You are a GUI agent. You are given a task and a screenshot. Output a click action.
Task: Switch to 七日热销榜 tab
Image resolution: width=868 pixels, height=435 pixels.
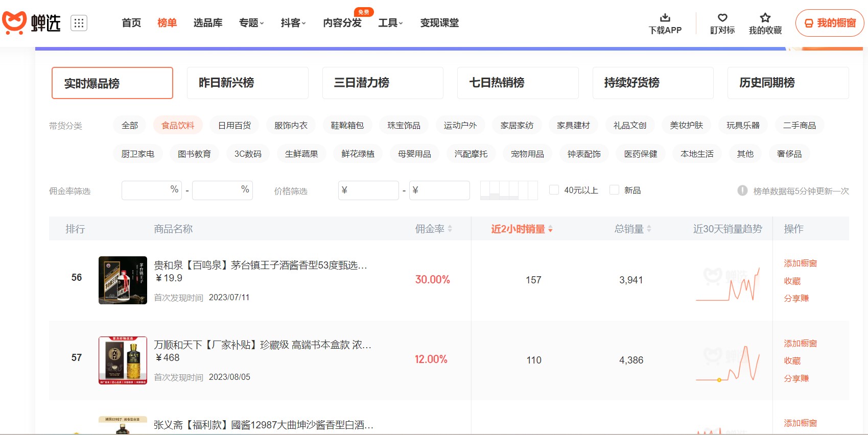tap(518, 83)
